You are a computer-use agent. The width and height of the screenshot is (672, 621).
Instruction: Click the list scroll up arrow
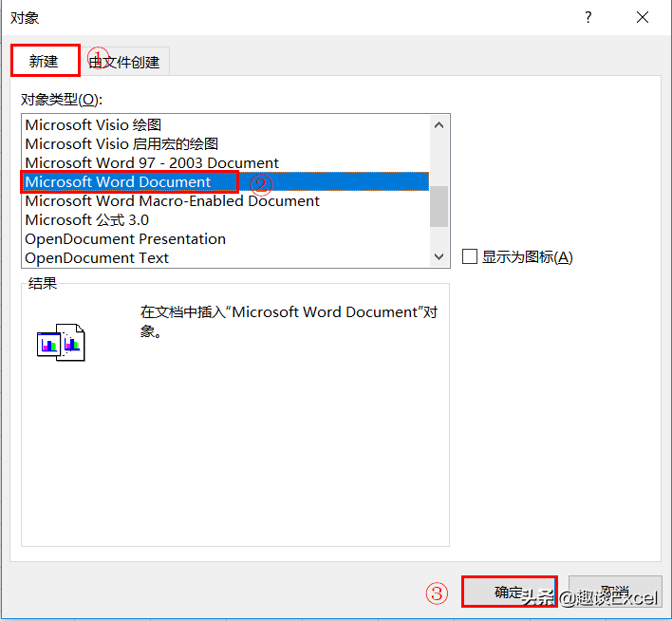pyautogui.click(x=439, y=125)
